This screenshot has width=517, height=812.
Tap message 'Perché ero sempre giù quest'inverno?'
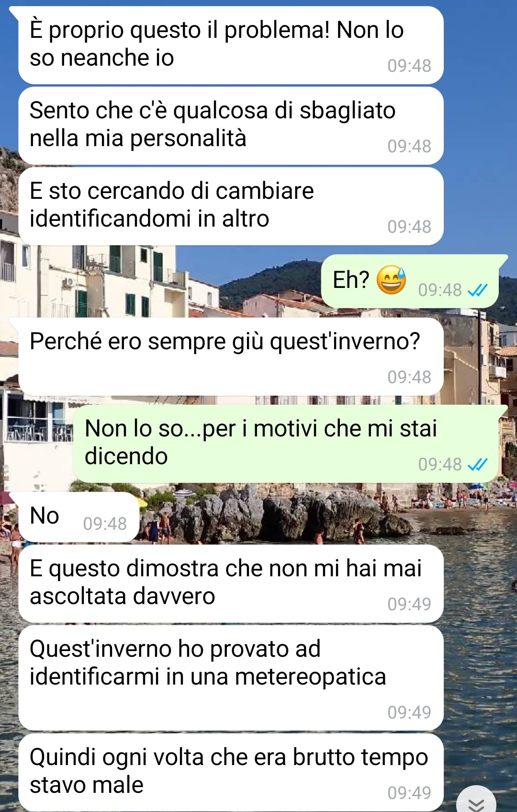[x=231, y=357]
